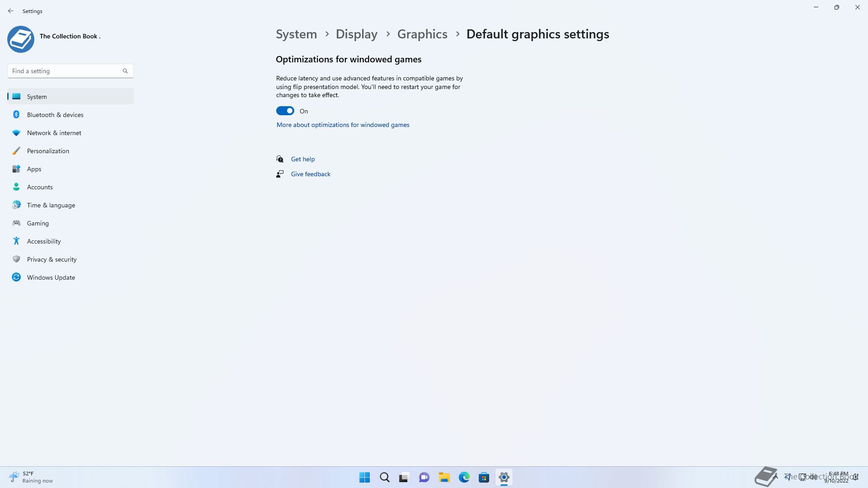Turn off optimizations for windowed games toggle
868x488 pixels.
285,111
